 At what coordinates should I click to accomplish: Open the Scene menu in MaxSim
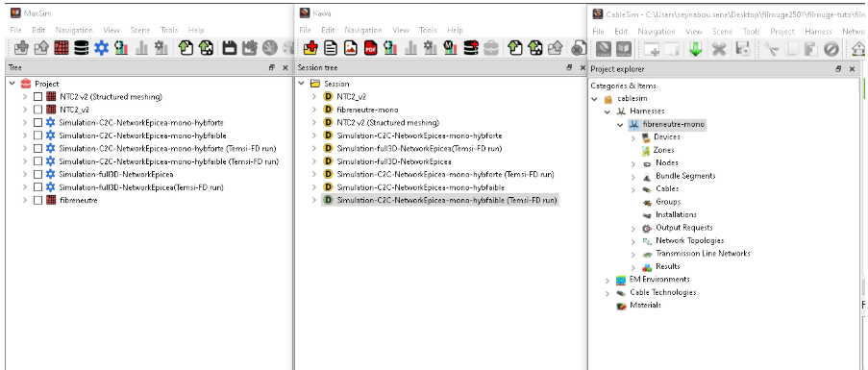140,30
